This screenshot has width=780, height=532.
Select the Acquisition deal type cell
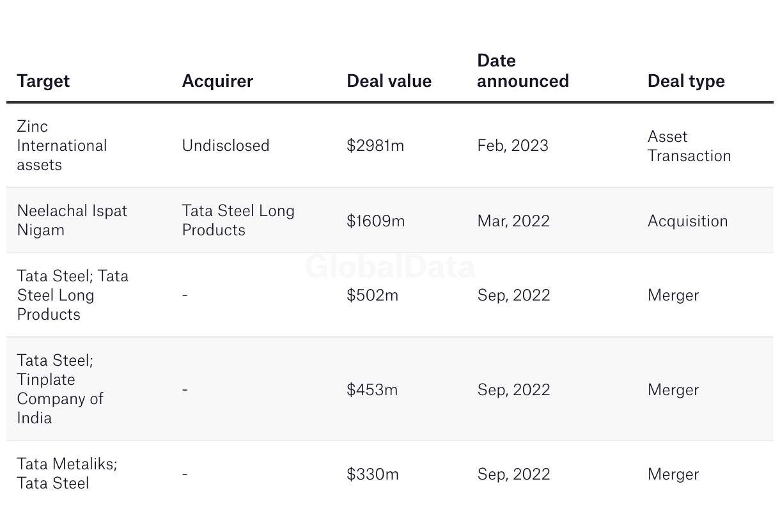[688, 221]
